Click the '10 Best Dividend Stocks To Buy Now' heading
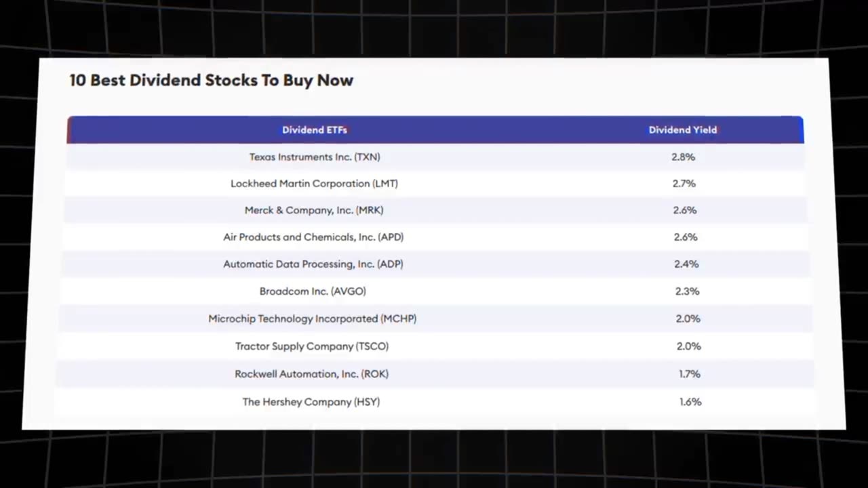The width and height of the screenshot is (868, 488). point(211,81)
